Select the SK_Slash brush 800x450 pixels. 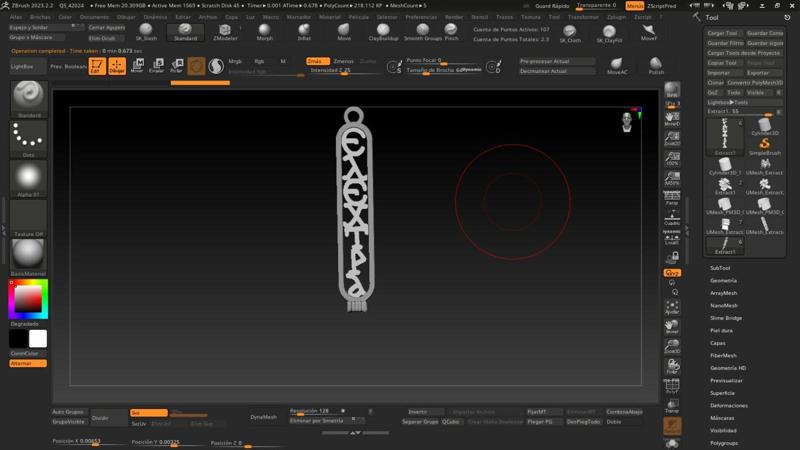click(x=146, y=32)
